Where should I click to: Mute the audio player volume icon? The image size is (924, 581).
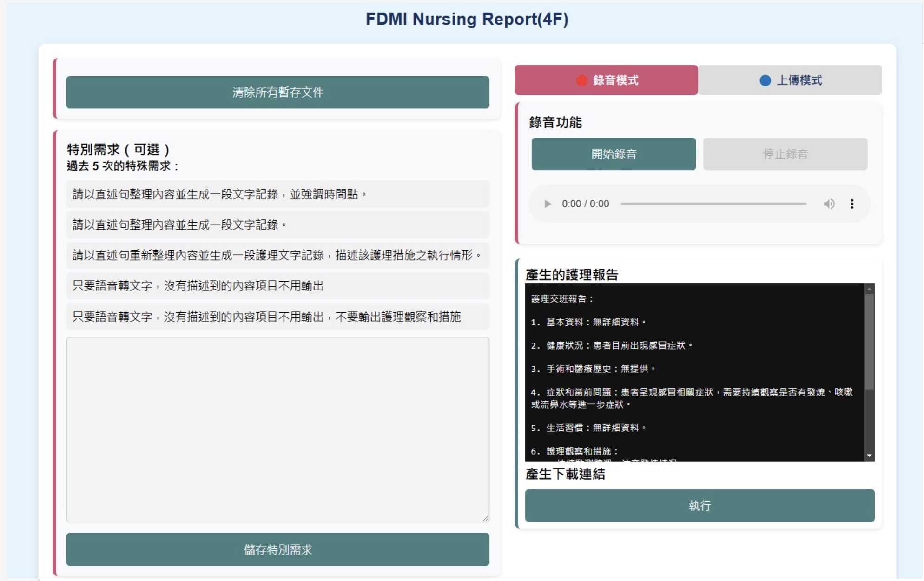[x=829, y=204]
